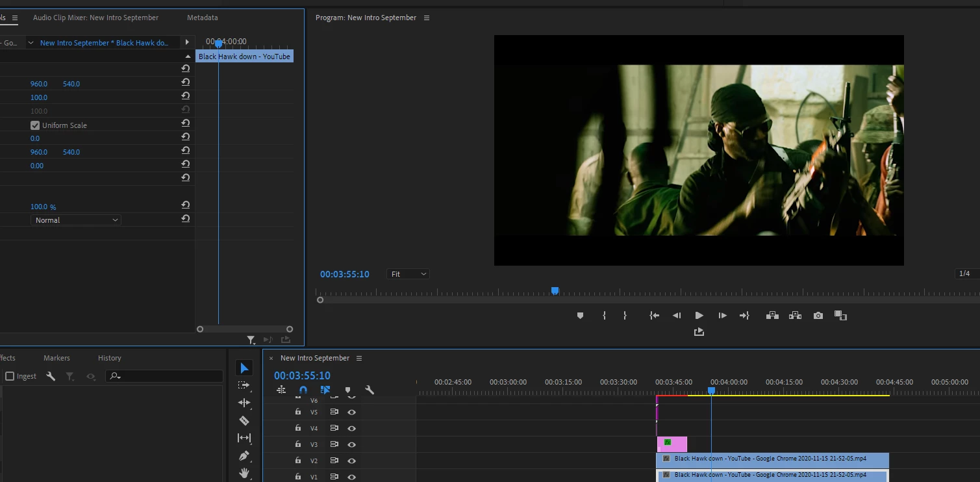This screenshot has height=482, width=980.
Task: Select the Hand tool
Action: coord(244,473)
